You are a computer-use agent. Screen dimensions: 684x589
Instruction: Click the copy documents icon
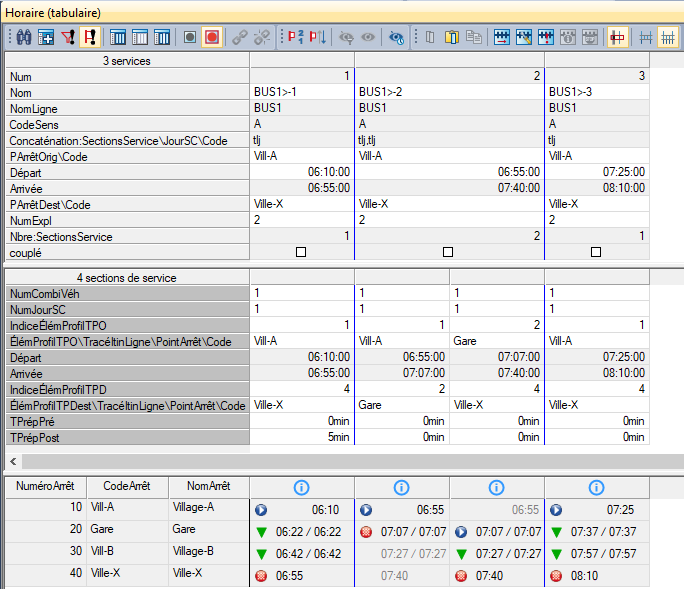[473, 37]
